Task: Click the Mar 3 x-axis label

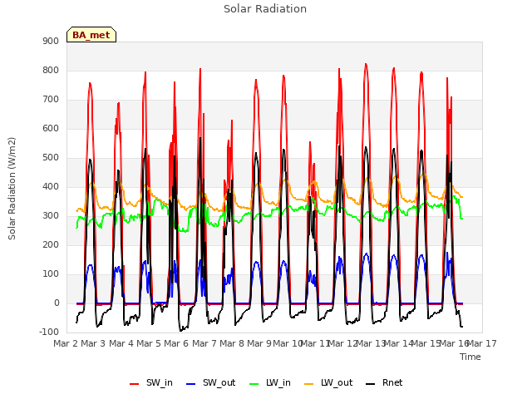Action: (93, 343)
